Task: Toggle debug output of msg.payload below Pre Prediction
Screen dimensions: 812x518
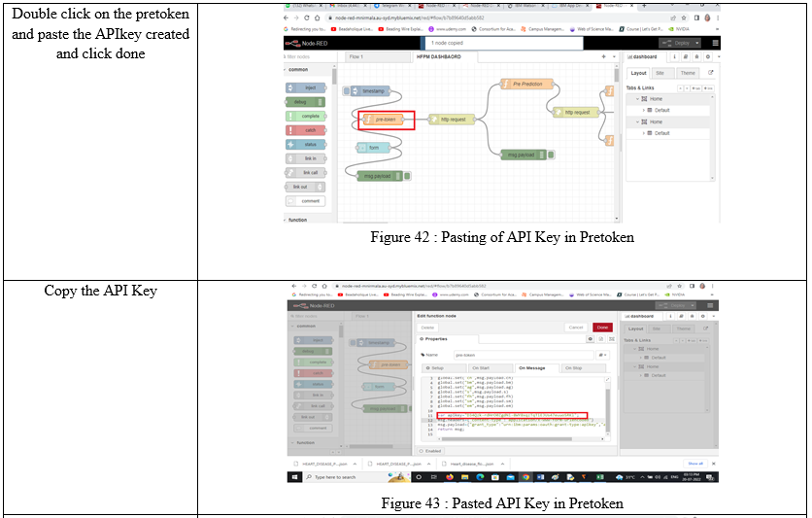Action: coord(551,155)
